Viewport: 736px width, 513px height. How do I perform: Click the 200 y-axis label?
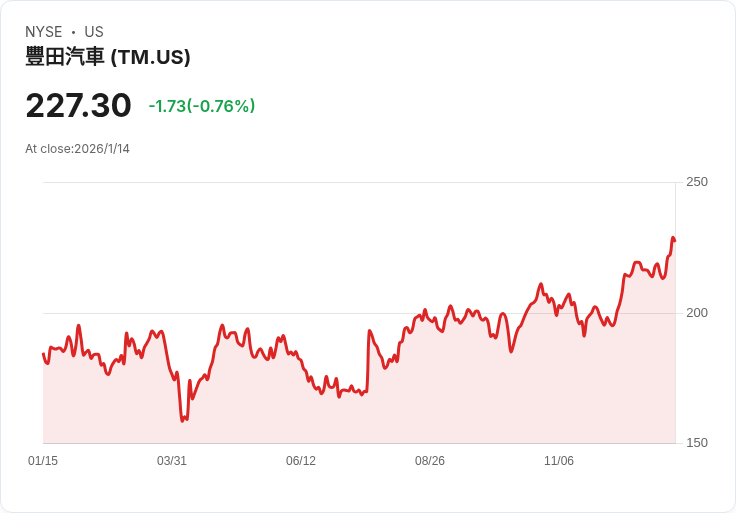(697, 313)
